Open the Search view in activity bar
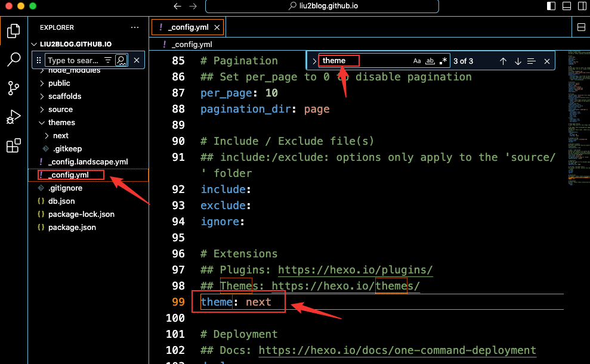590x364 pixels. click(13, 59)
